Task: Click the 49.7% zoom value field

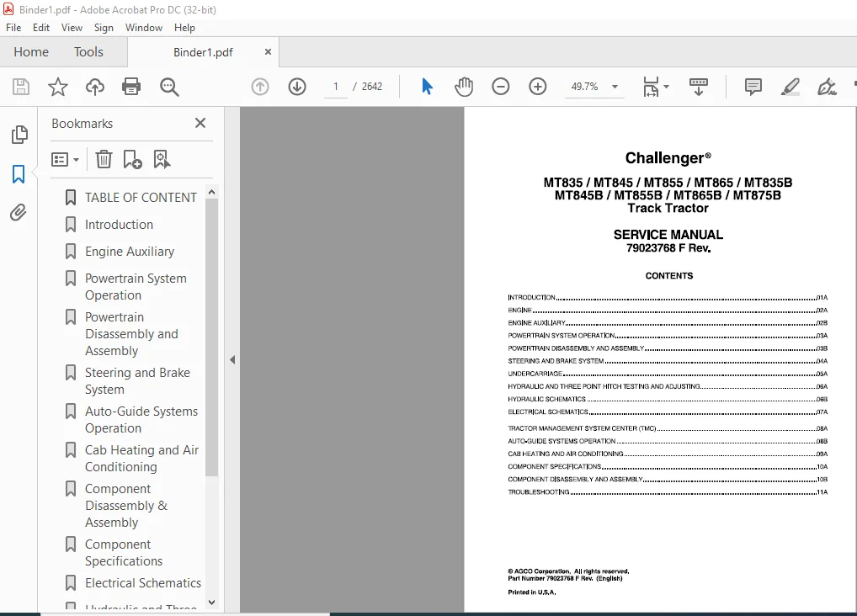Action: 585,87
